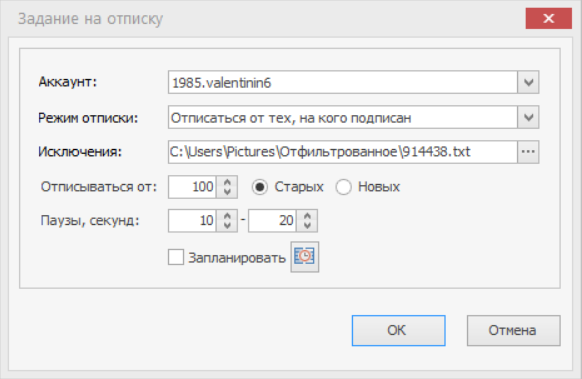The height and width of the screenshot is (379, 582).
Task: Click the Режим отписки: label
Action: [x=88, y=118]
